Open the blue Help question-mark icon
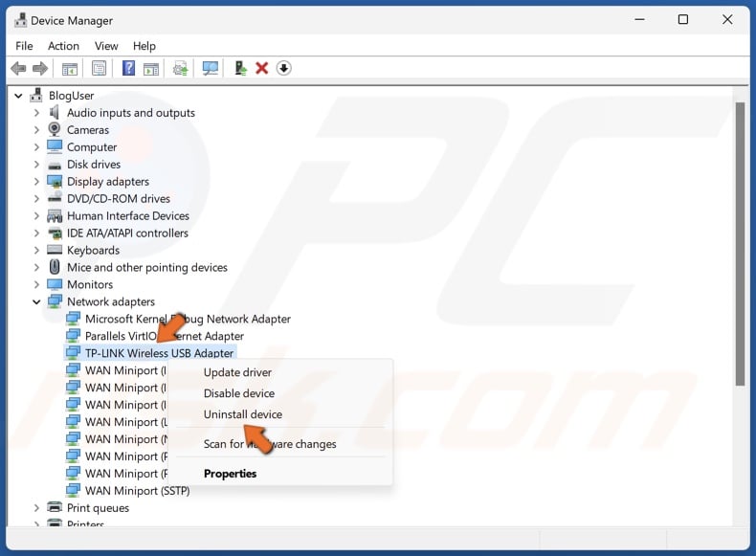Viewport: 756px width, 556px height. click(129, 68)
